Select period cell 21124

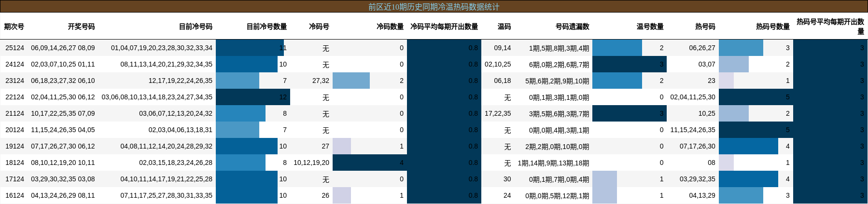click(14, 113)
